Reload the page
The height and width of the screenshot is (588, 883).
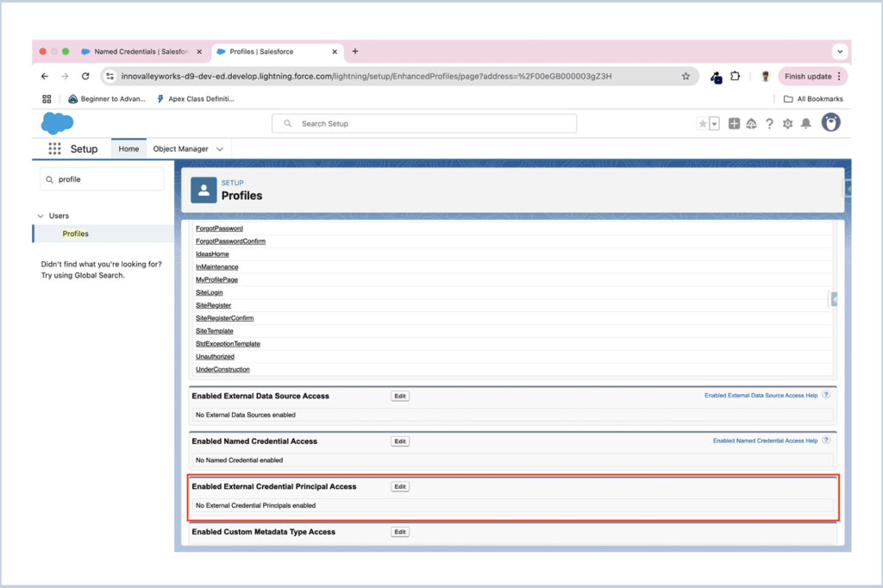point(85,76)
